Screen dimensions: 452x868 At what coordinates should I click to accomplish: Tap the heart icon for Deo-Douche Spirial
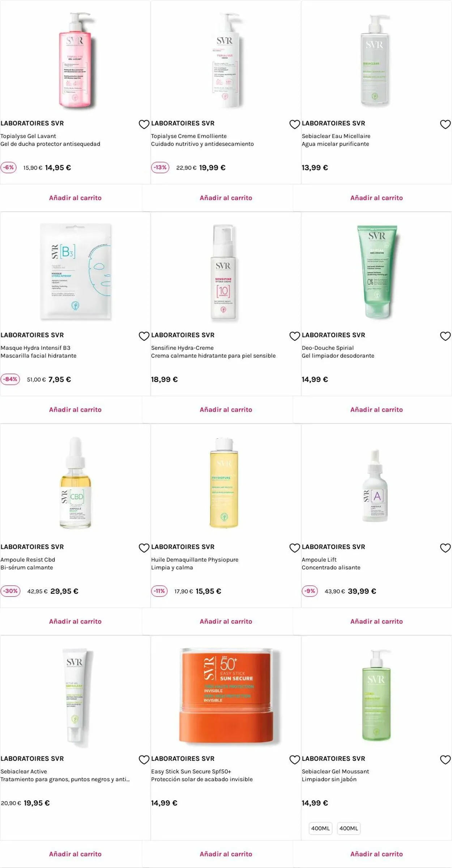[x=445, y=336]
